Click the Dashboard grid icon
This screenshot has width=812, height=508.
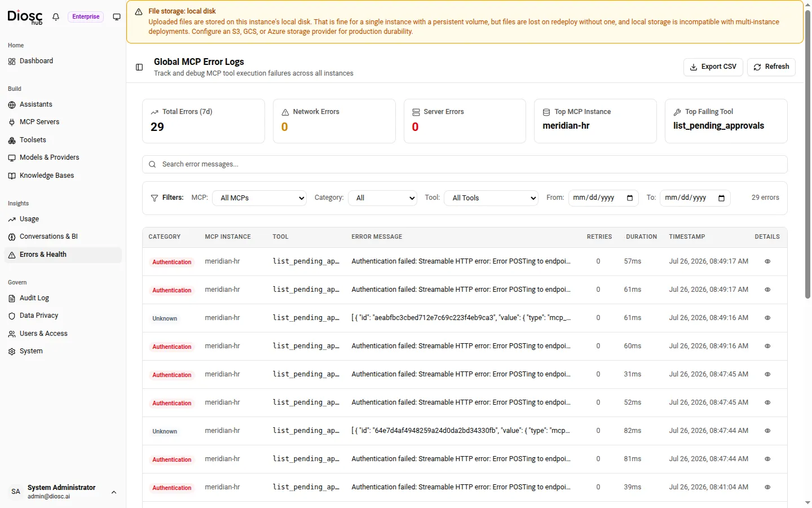[12, 61]
